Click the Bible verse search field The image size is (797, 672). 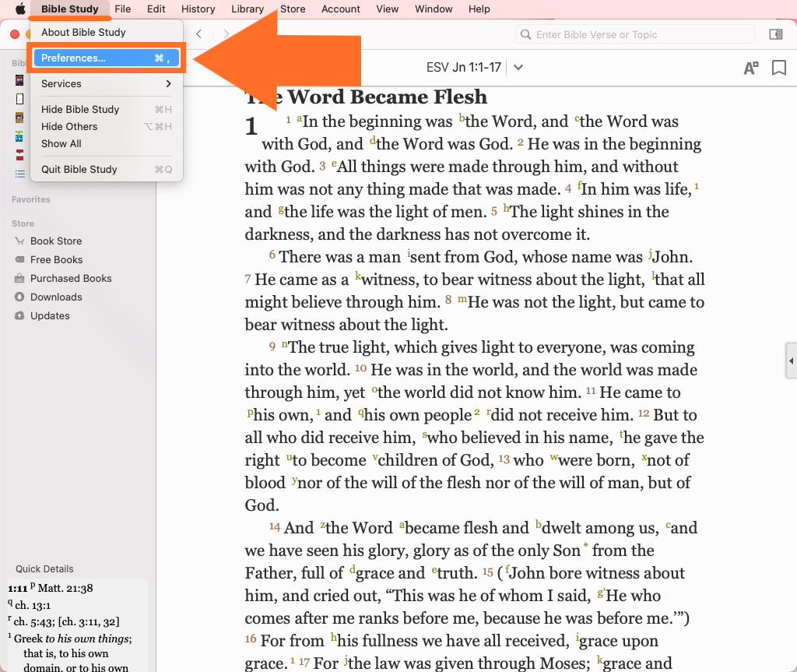click(x=638, y=34)
